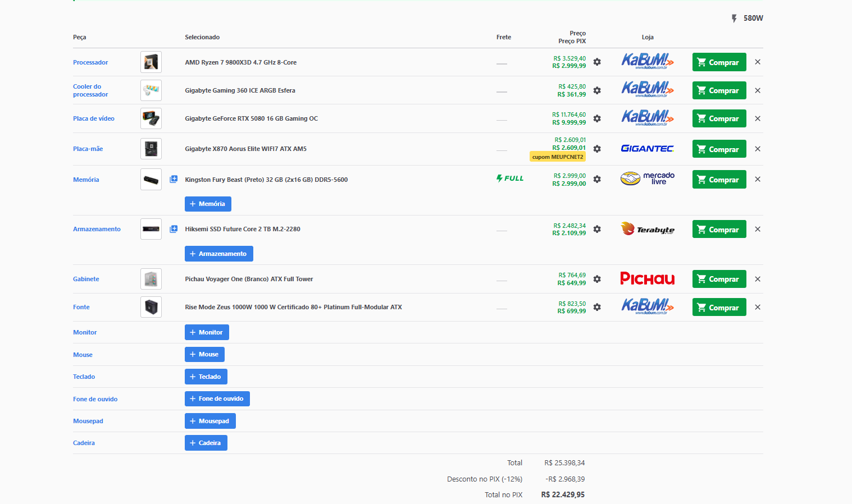Open price settings gear for Ryzen 7 9800X3D
This screenshot has width=852, height=504.
[x=597, y=62]
